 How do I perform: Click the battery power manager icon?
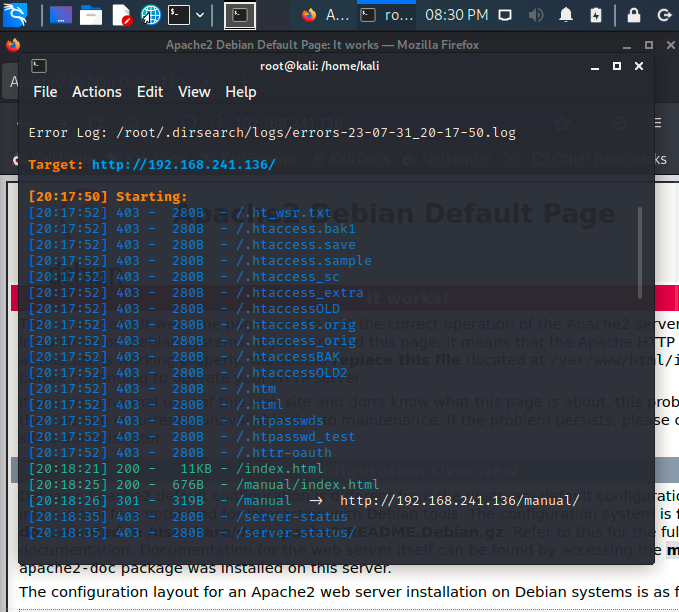point(597,15)
